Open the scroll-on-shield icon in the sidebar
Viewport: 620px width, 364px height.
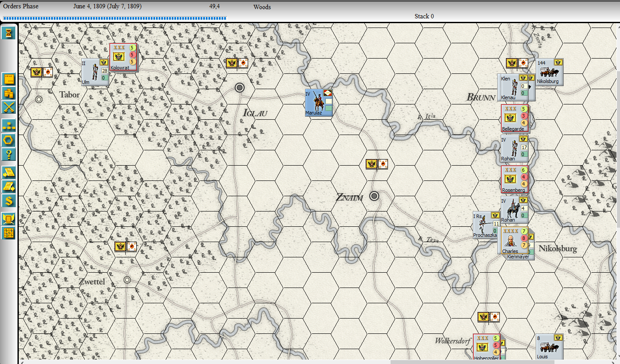(x=9, y=219)
